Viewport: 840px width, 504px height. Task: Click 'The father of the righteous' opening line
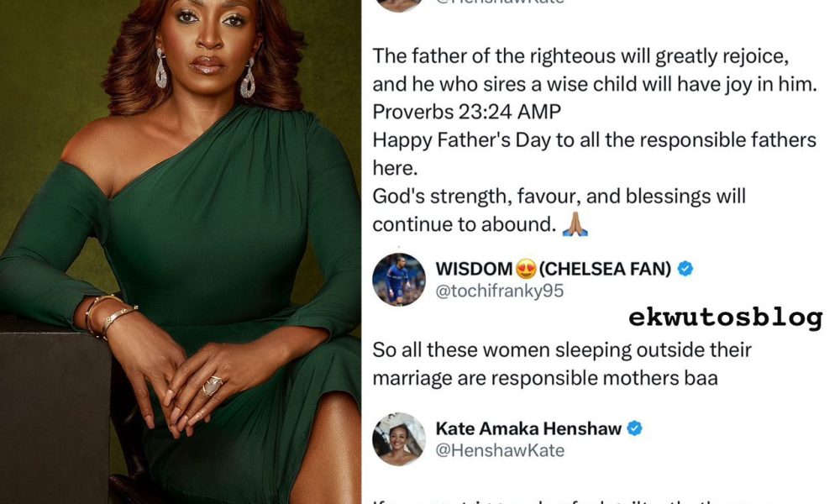click(580, 56)
